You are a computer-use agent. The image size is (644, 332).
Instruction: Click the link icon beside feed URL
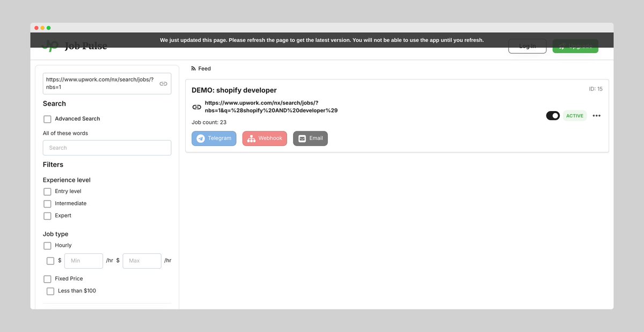point(197,107)
